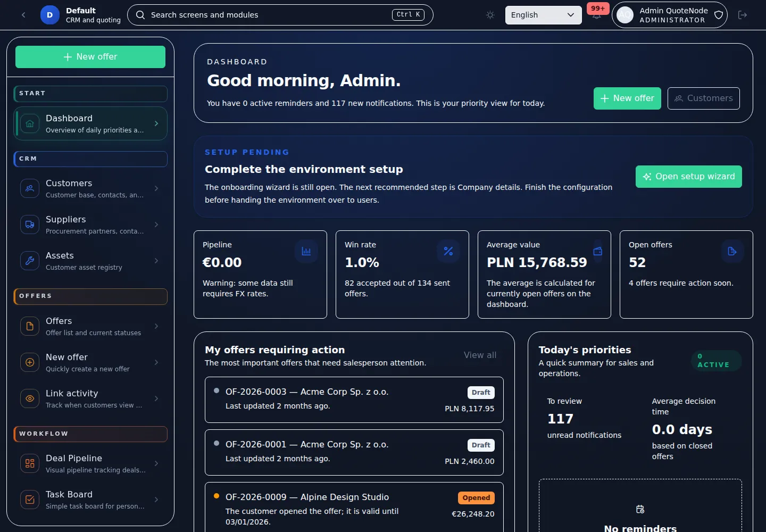Click the Suppliers truck icon

[x=30, y=225]
